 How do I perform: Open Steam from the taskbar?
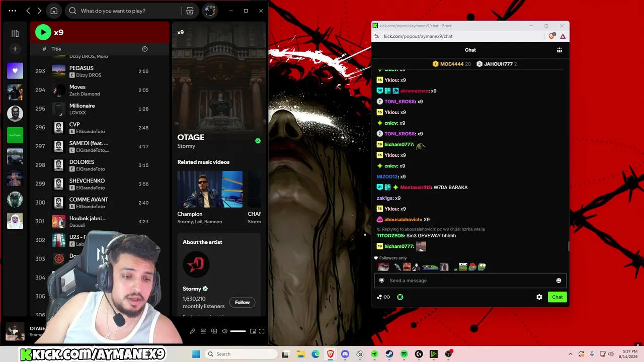(x=389, y=354)
